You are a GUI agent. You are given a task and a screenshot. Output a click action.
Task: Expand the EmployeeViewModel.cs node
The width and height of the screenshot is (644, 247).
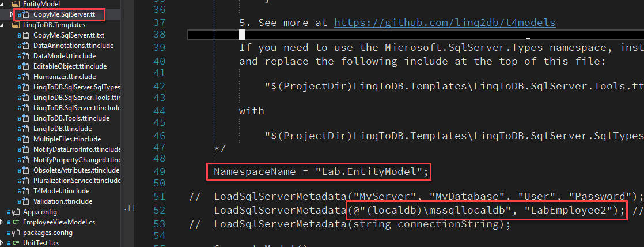pos(2,222)
